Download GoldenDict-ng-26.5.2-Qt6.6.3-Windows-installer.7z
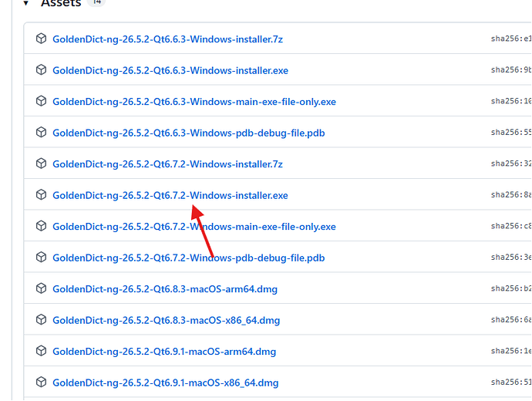 (167, 39)
